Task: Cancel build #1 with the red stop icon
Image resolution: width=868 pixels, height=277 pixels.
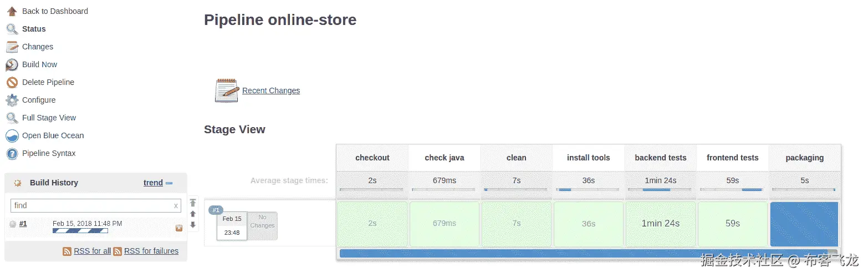Action: [179, 228]
